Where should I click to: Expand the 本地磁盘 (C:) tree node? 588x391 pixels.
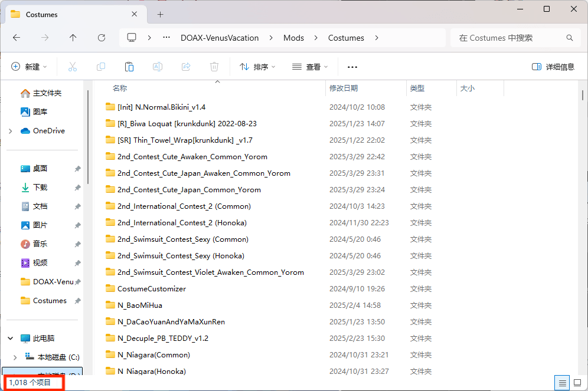tap(15, 357)
